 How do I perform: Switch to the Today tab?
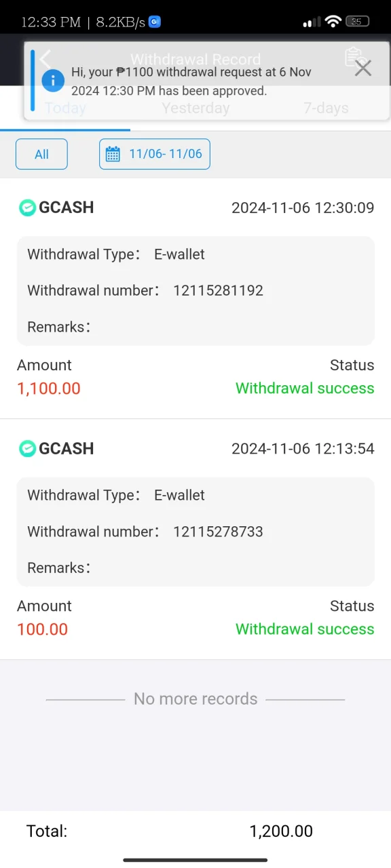tap(65, 108)
